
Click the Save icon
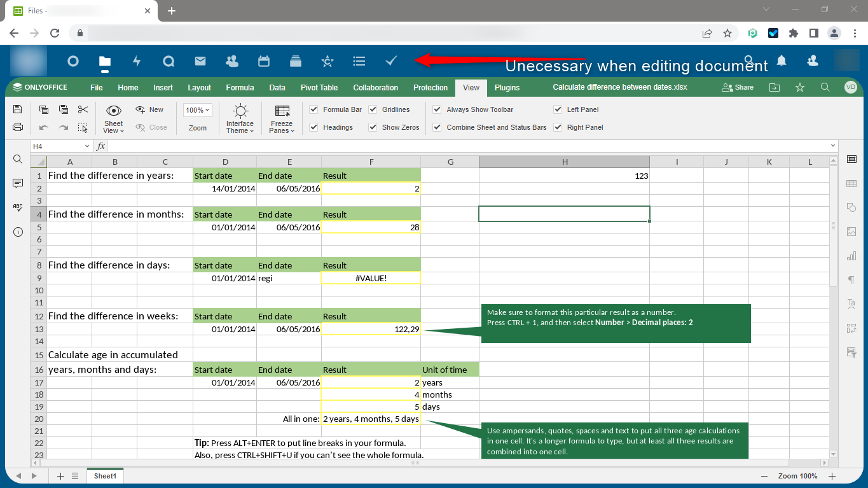pos(17,109)
